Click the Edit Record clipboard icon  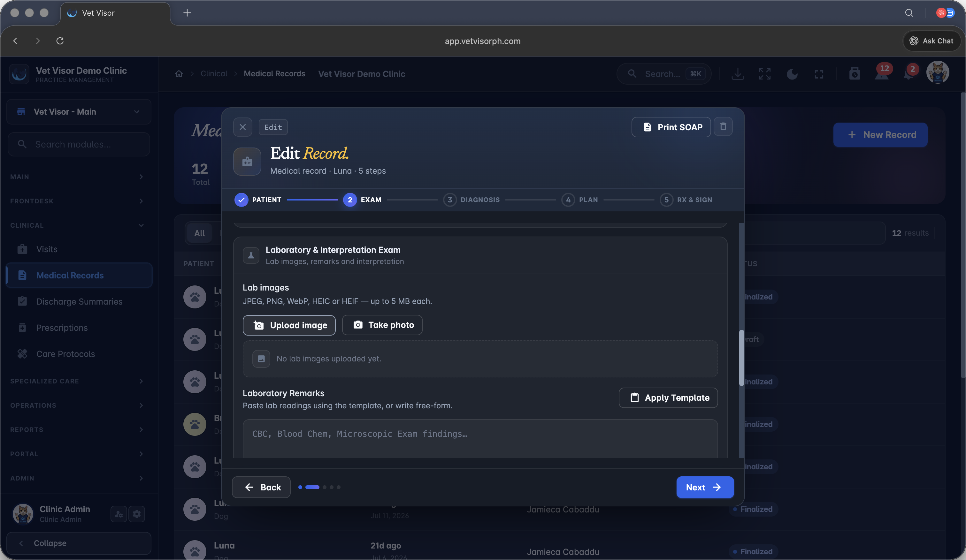pos(247,162)
